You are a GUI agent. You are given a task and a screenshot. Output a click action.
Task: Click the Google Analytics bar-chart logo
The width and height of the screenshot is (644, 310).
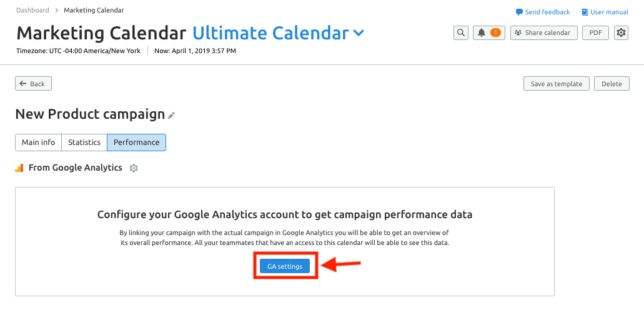19,167
